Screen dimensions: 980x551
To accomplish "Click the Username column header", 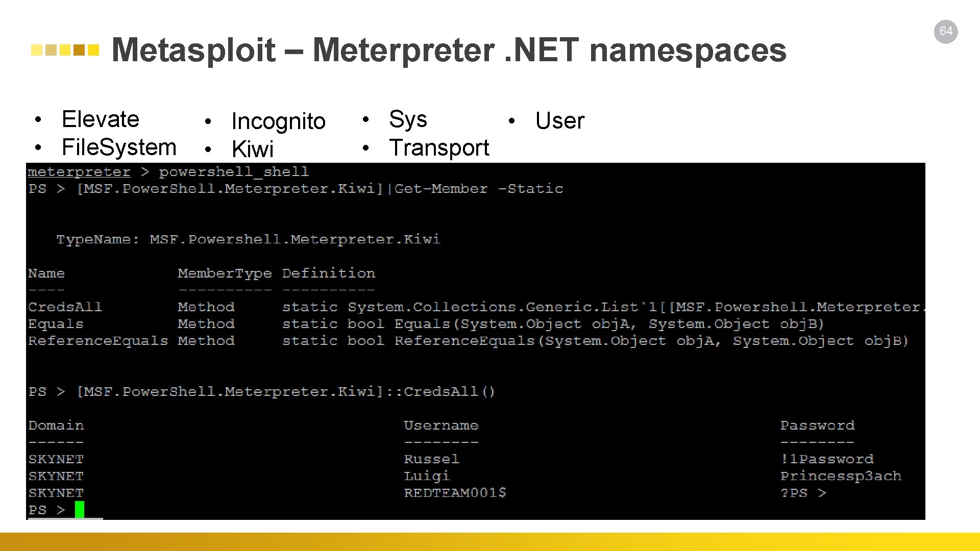I will pos(441,425).
